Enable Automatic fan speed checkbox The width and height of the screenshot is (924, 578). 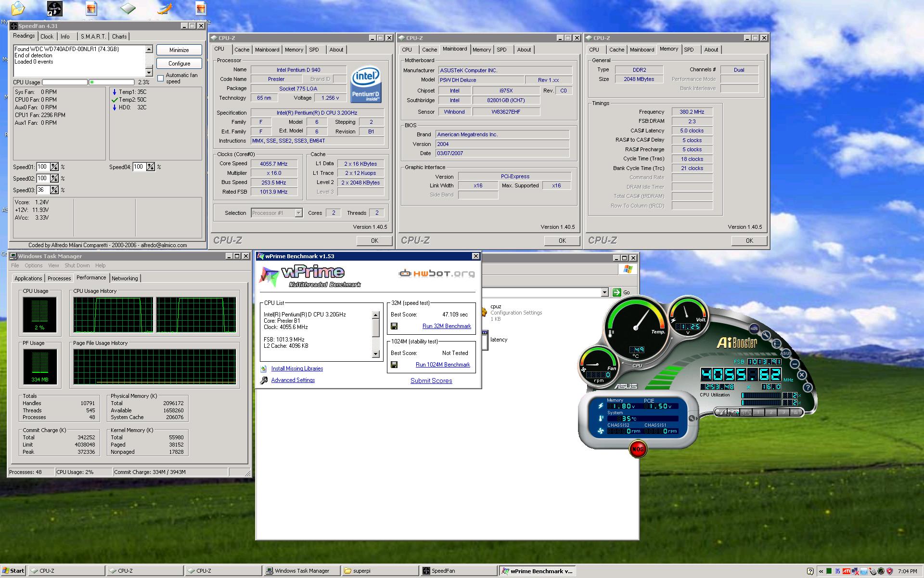160,78
